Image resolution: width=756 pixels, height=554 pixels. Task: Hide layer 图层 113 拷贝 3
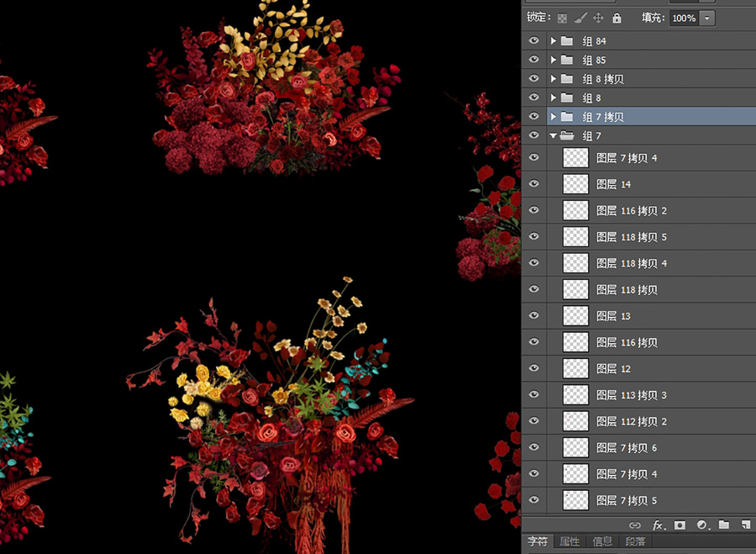(x=533, y=394)
